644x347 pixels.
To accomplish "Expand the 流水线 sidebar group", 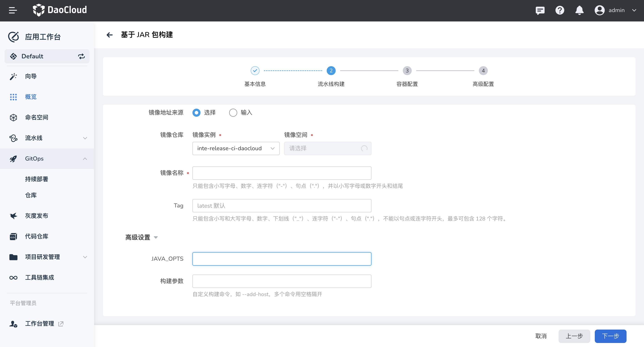I will 34,138.
